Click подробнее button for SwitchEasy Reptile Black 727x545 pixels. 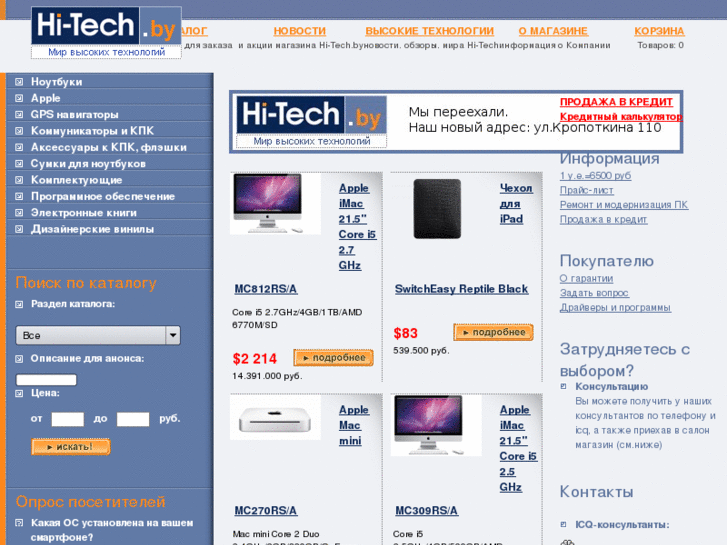point(493,332)
